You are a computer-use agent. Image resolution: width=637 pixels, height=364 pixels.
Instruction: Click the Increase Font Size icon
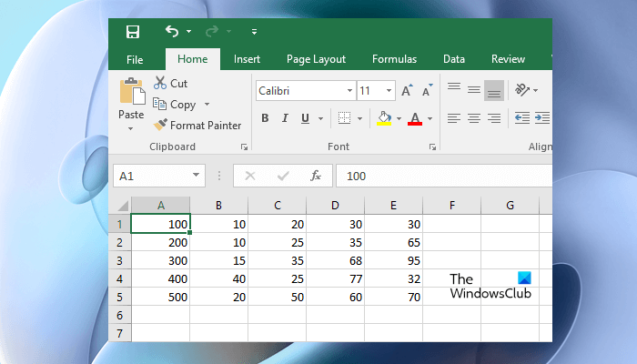click(x=407, y=91)
